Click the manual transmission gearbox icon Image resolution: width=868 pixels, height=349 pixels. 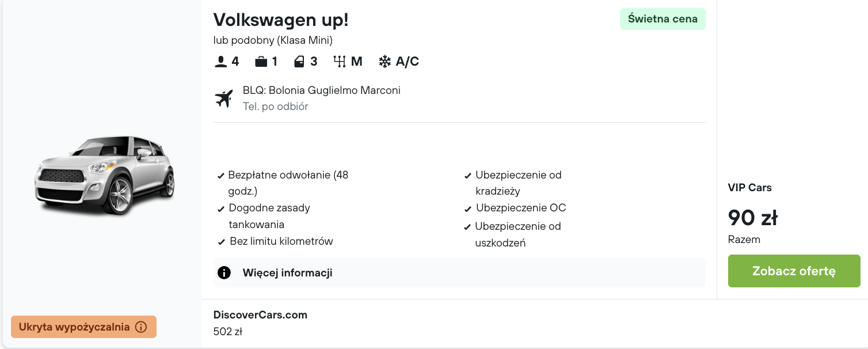click(339, 62)
